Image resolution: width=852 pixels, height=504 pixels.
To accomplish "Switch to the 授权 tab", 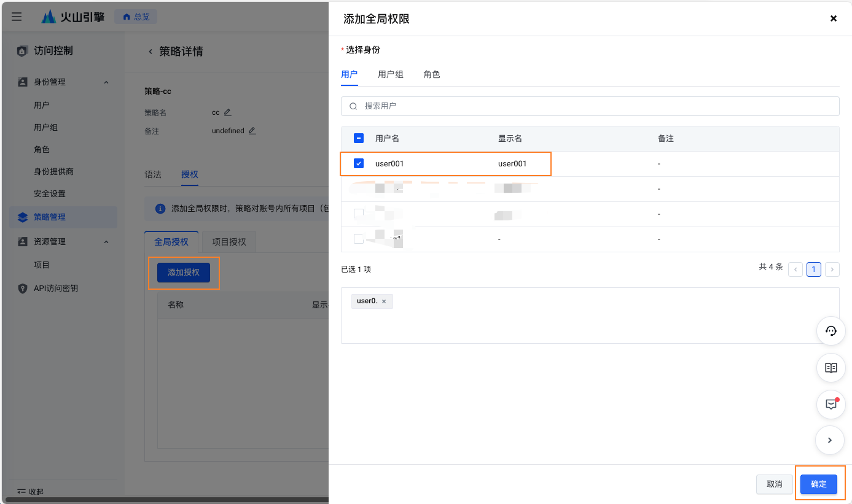I will pos(190,174).
